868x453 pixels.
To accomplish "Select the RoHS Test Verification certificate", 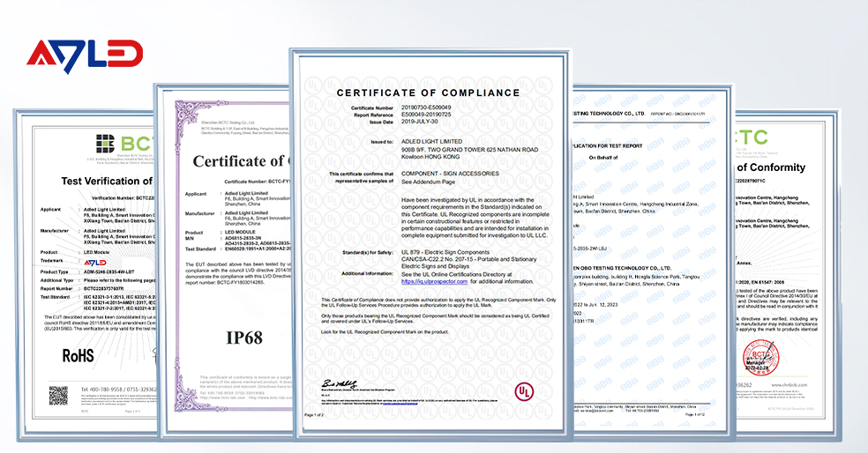I will click(86, 275).
